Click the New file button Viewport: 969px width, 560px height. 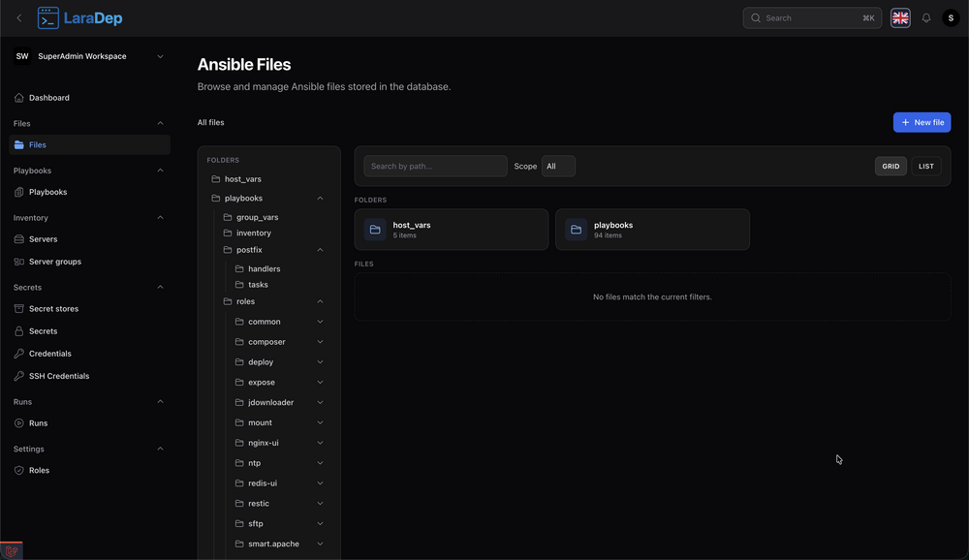922,122
